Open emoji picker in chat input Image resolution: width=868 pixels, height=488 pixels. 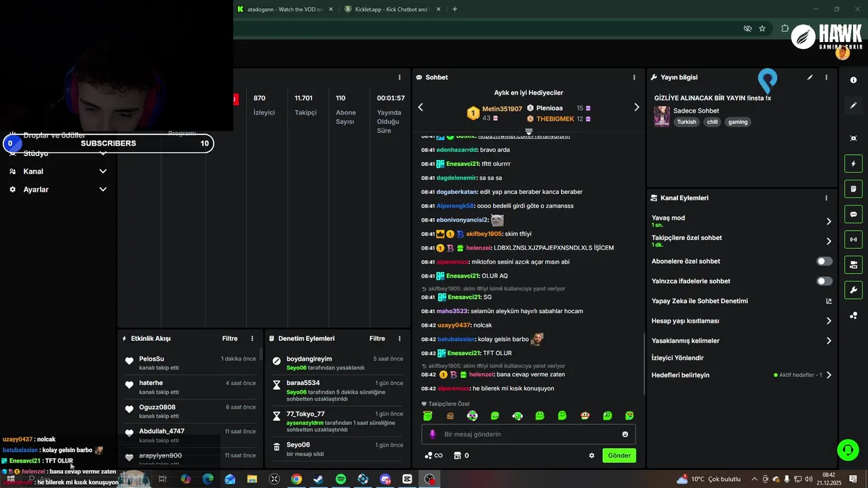click(x=625, y=434)
